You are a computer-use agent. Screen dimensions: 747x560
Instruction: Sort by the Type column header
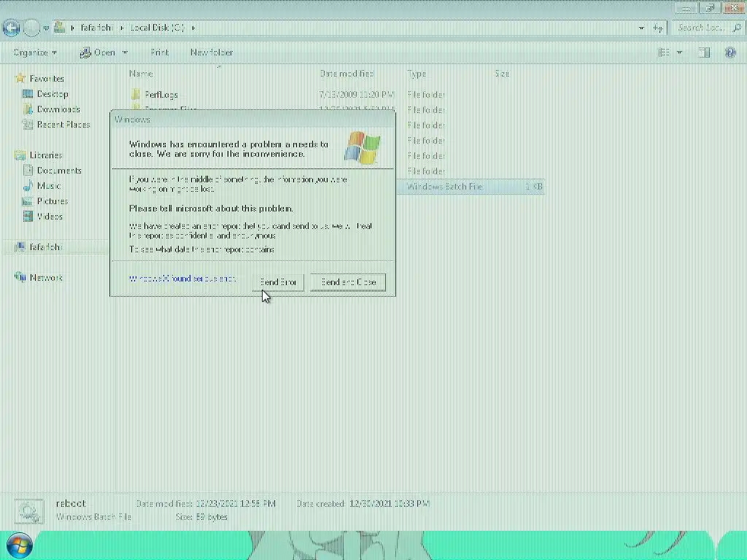point(417,74)
